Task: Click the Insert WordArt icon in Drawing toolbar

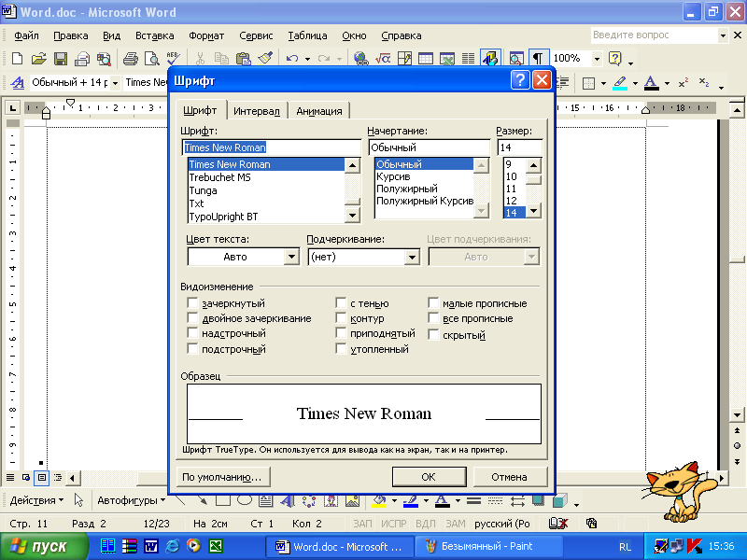Action: 288,500
